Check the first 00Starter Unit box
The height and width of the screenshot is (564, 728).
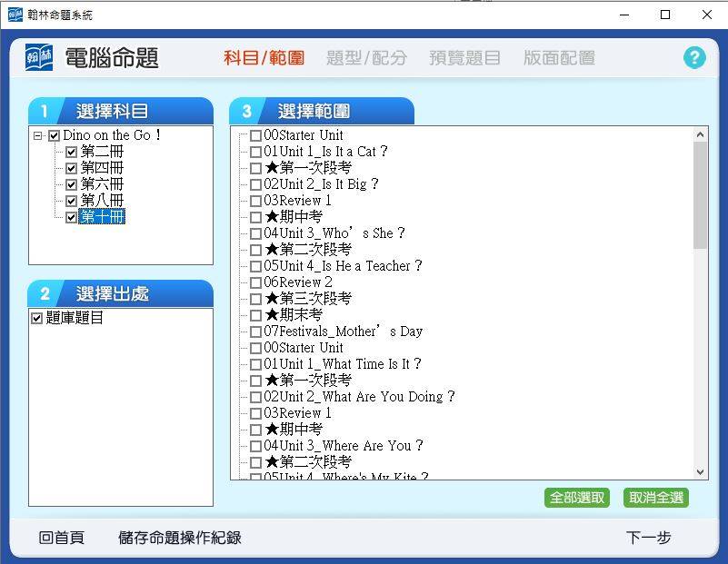[255, 135]
